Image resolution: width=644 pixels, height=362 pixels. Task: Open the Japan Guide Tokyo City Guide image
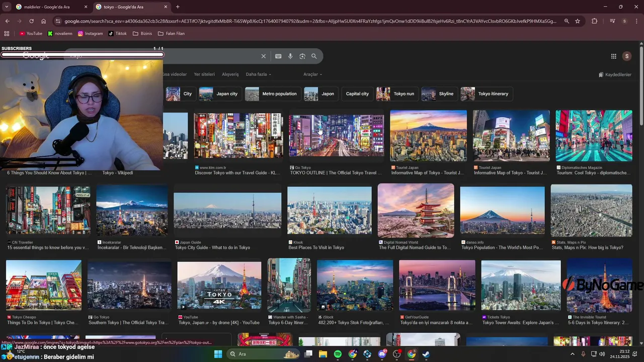click(227, 211)
